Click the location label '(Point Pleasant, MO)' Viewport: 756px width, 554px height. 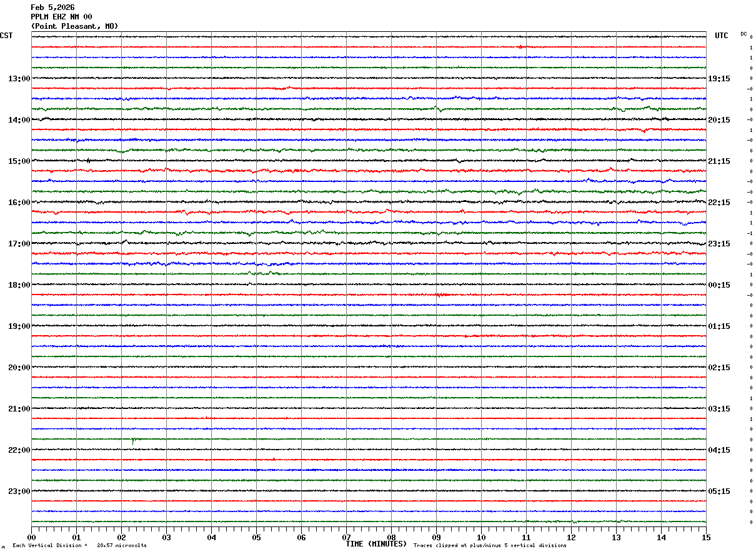tap(74, 26)
